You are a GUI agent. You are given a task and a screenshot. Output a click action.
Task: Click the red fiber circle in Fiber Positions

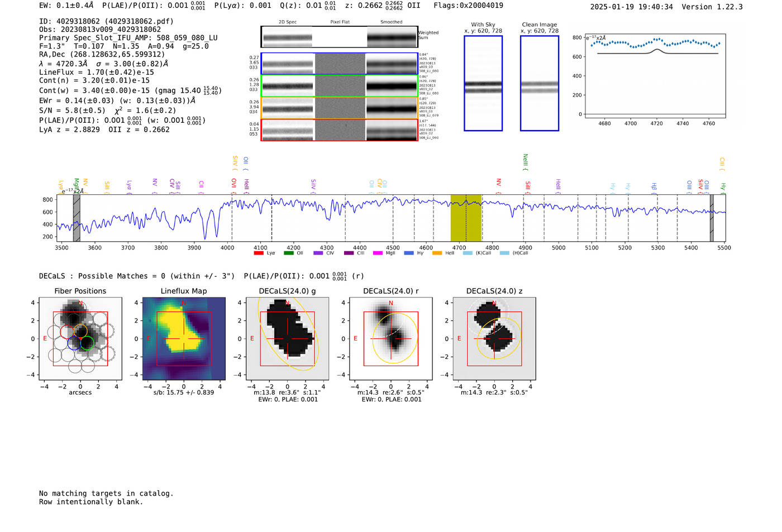coord(67,333)
